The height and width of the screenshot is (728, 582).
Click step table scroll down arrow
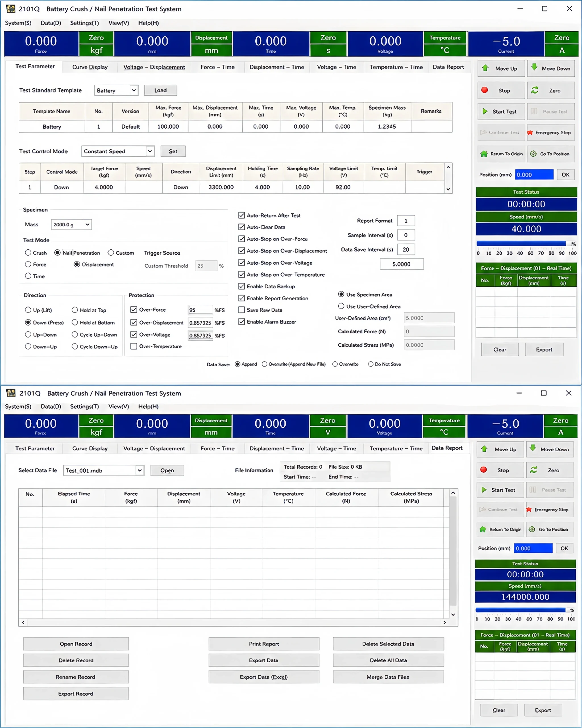click(448, 189)
